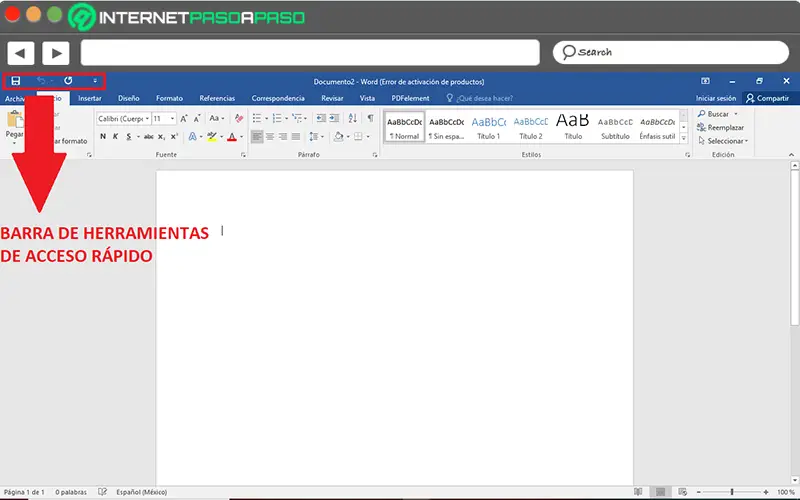Toggle superscript formatting
Screen dimensions: 800x500
pyautogui.click(x=174, y=136)
